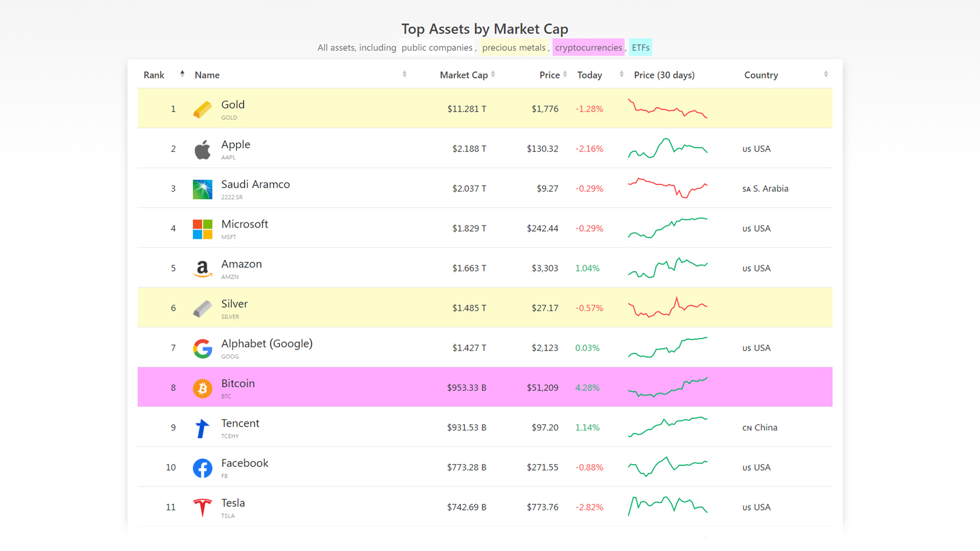Viewport: 980px width, 551px height.
Task: Sort table by Name arrows
Action: [404, 74]
